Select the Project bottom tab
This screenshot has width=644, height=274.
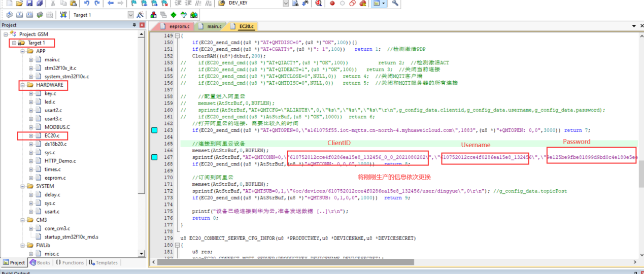pos(14,262)
